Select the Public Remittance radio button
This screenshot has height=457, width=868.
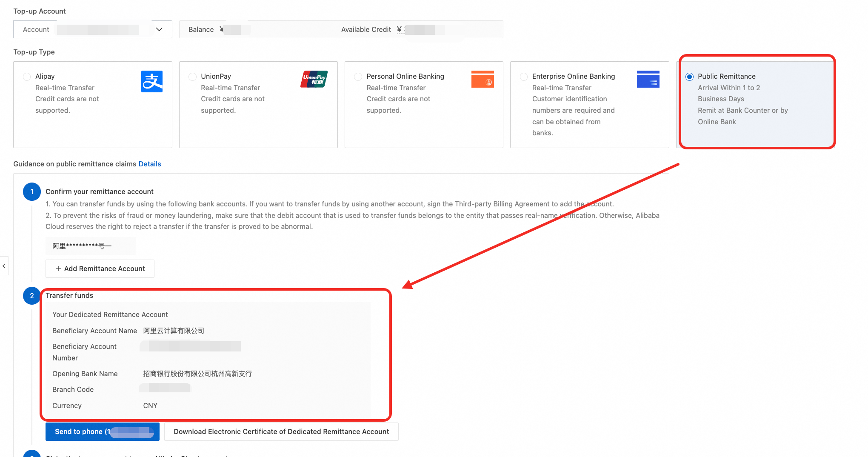click(689, 77)
